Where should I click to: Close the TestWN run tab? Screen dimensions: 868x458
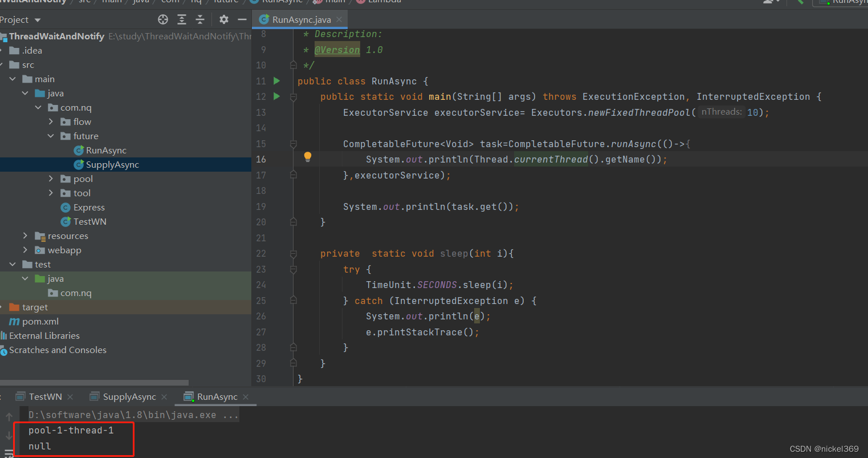(70, 396)
